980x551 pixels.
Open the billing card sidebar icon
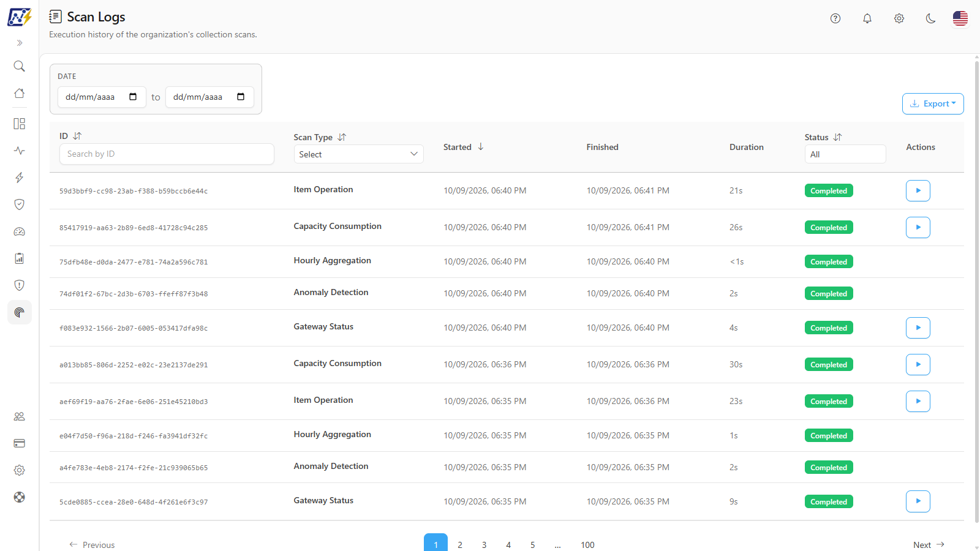tap(20, 443)
